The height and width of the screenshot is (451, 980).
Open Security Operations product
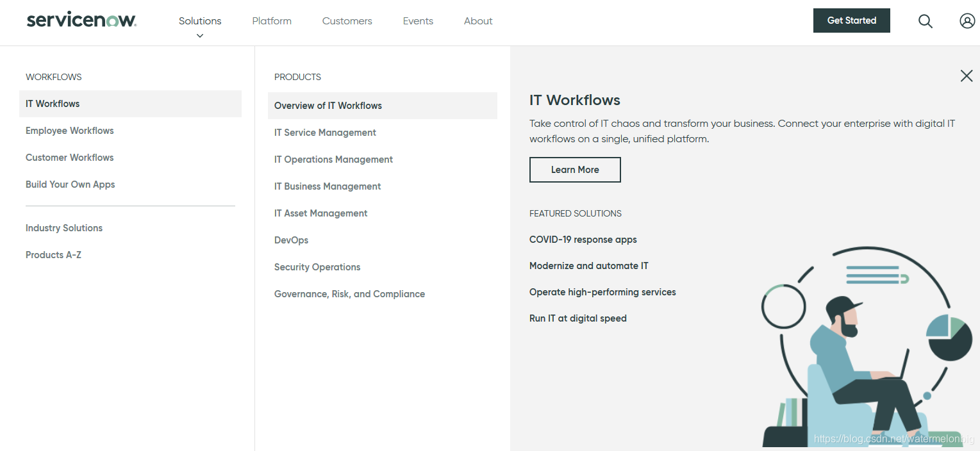tap(317, 267)
